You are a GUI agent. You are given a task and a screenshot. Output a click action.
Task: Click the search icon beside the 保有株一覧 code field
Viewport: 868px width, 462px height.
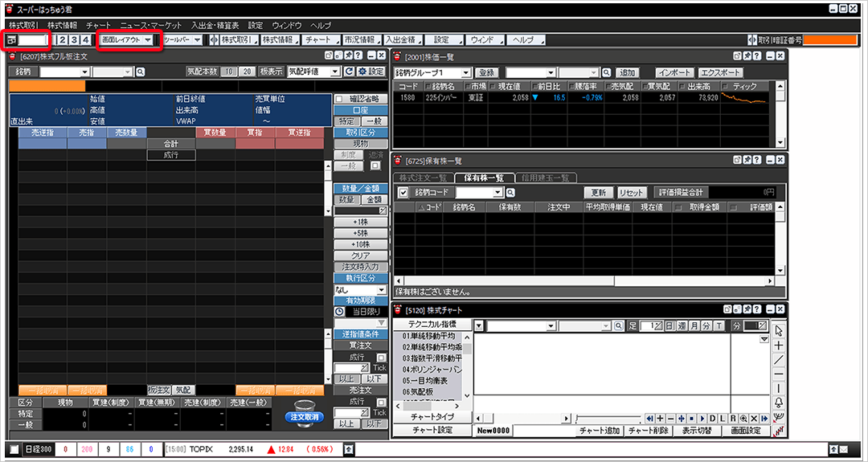[x=510, y=193]
